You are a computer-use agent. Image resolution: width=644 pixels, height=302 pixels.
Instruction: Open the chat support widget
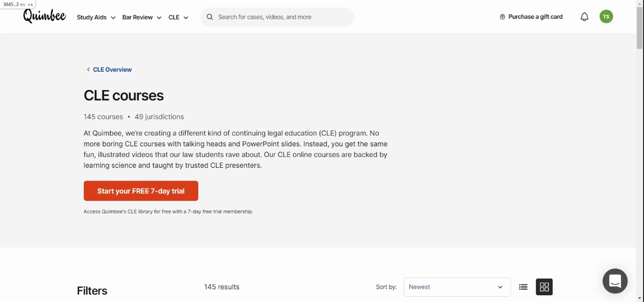615,281
